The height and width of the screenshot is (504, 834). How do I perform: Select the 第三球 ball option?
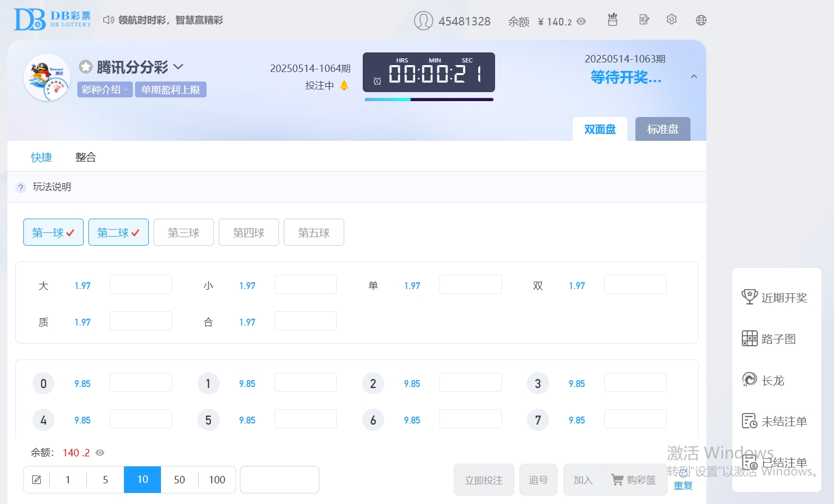(184, 232)
